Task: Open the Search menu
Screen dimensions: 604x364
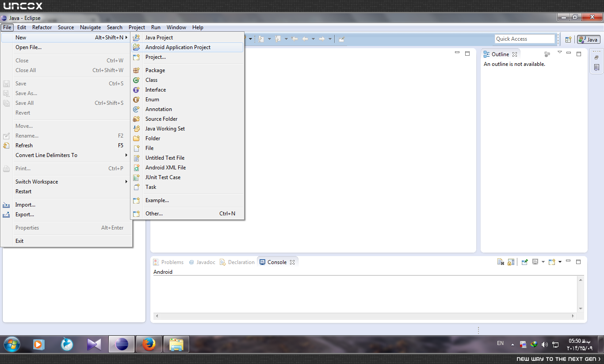Action: tap(115, 27)
